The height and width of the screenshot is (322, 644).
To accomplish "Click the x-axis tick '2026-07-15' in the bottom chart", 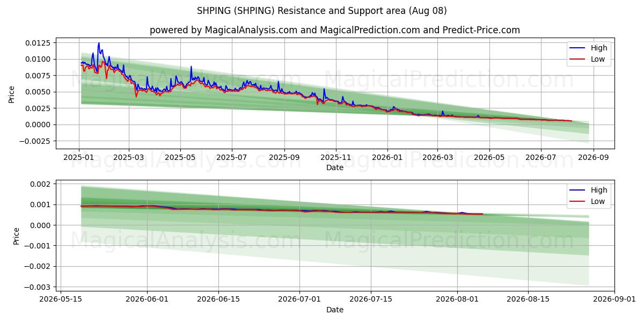I will (x=371, y=299).
